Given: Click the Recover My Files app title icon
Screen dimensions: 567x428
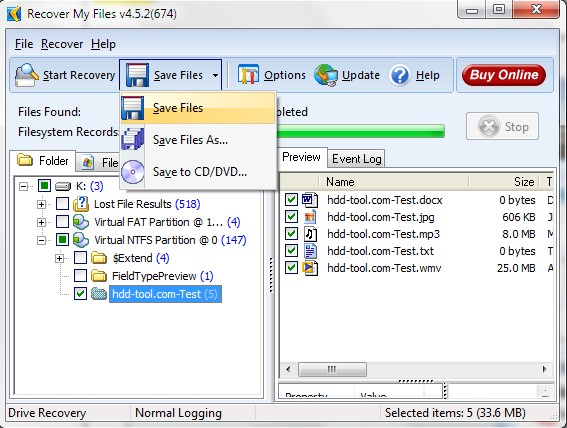Looking at the screenshot, I should (x=14, y=14).
